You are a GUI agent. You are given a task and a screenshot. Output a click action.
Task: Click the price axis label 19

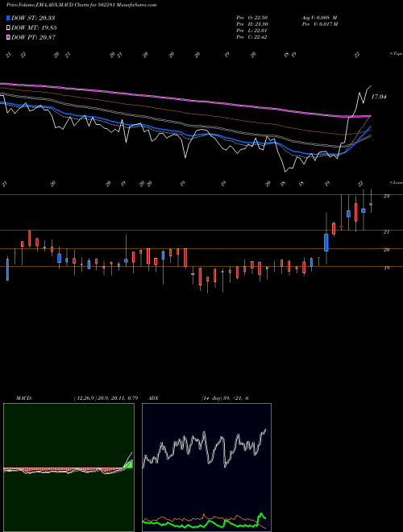[386, 268]
